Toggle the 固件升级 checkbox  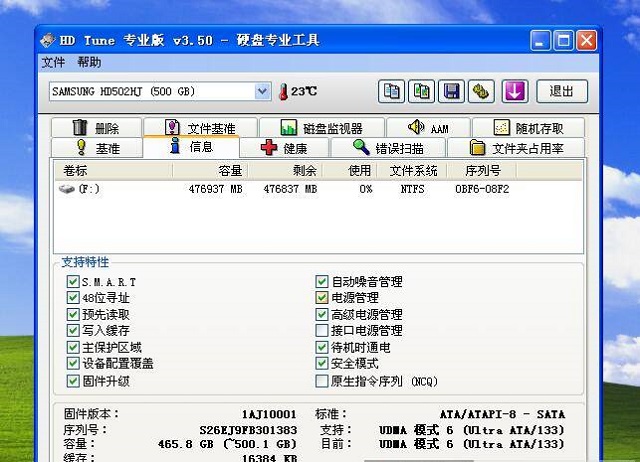click(73, 381)
